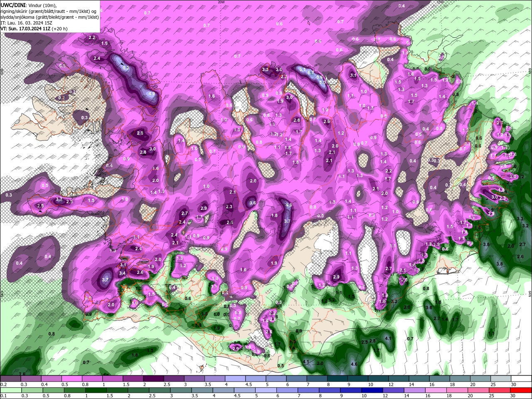Pick the 6 swatch in the upper legend
The image size is (532, 399).
[296, 379]
